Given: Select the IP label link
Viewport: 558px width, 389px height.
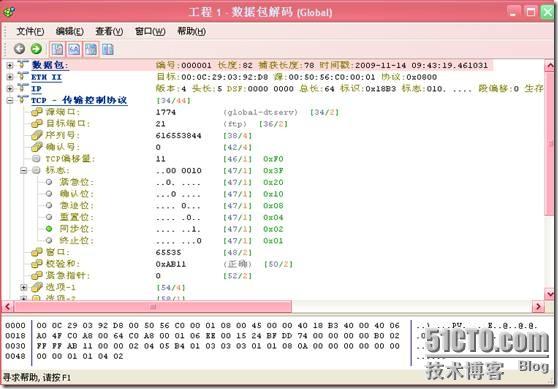Looking at the screenshot, I should 36,89.
